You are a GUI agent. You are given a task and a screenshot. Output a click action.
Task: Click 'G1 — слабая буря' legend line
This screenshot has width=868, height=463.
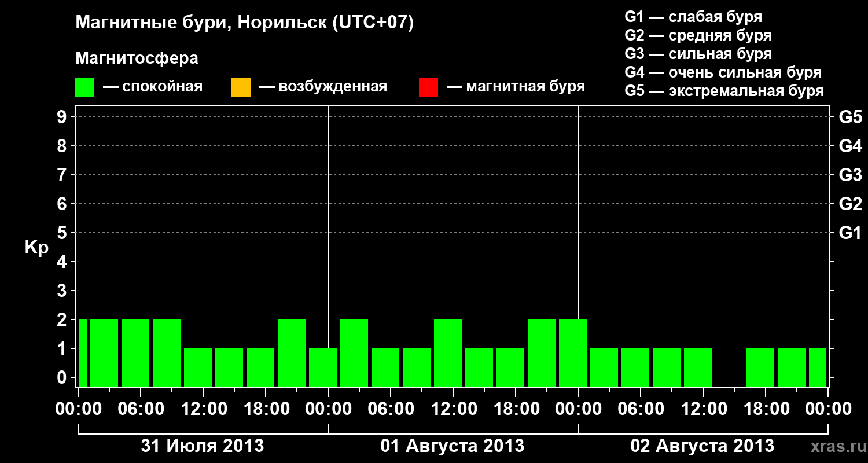[x=693, y=16]
